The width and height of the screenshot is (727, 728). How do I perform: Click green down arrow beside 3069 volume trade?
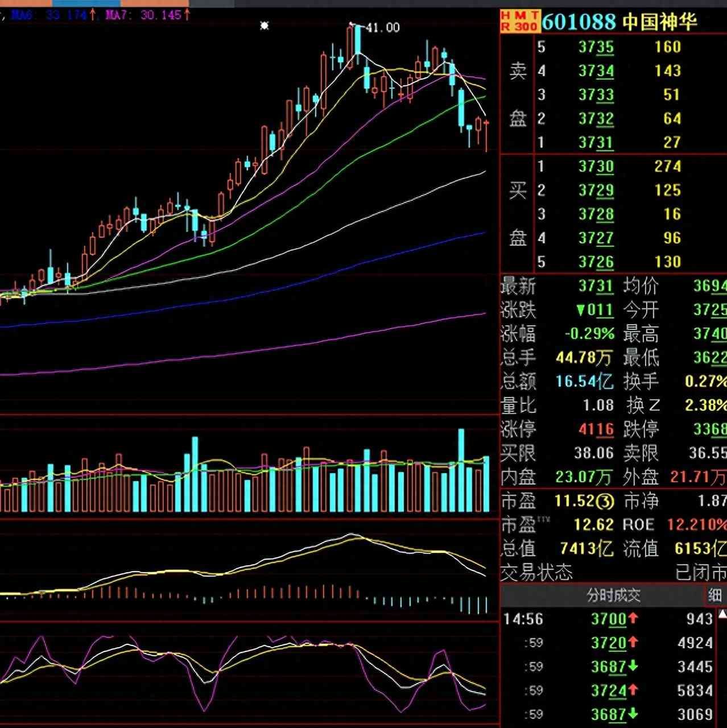(x=633, y=714)
